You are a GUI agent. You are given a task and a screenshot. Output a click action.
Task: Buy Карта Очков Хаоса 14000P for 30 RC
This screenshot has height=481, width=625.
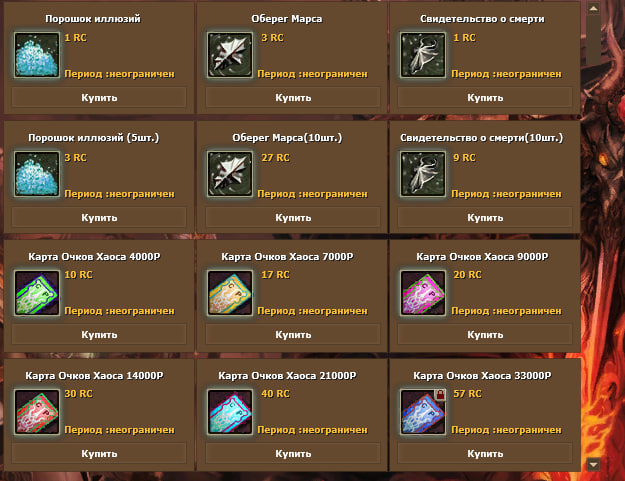point(99,454)
